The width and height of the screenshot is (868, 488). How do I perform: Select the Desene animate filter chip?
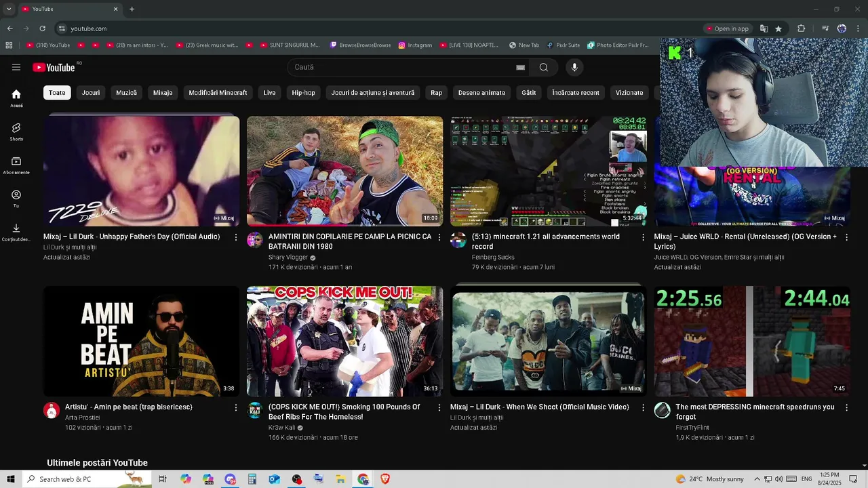coord(481,93)
